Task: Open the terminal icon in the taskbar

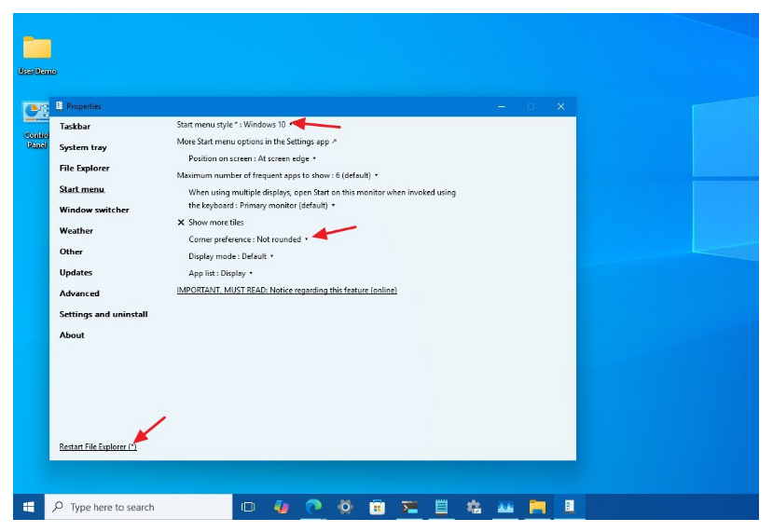Action: [x=409, y=507]
